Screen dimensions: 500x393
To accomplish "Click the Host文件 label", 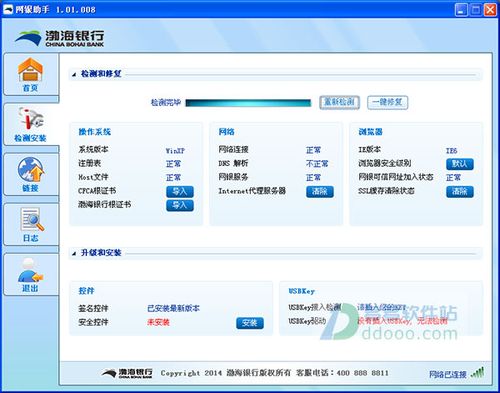I will (x=93, y=177).
